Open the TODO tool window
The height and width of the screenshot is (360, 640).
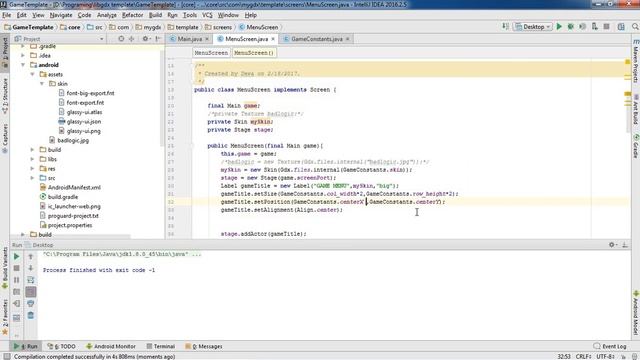62,346
